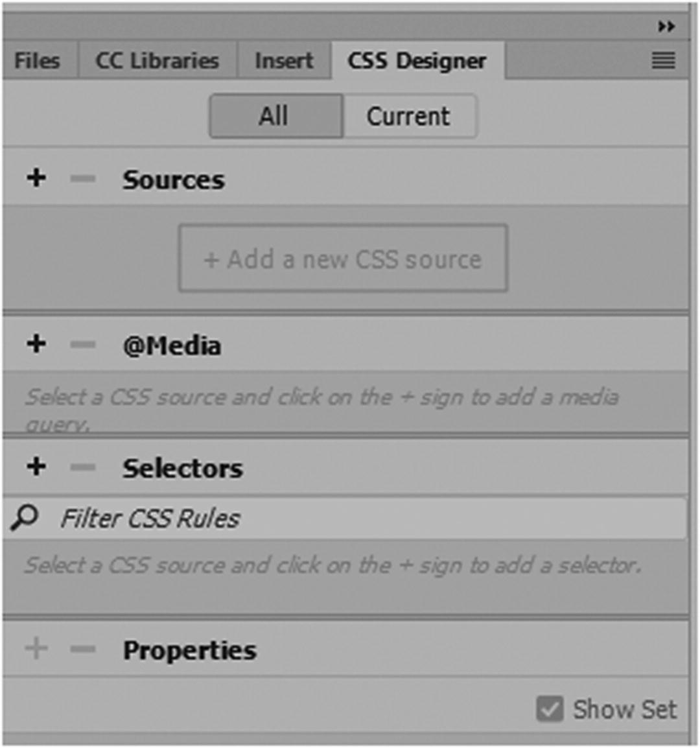The image size is (700, 748).
Task: Switch to Current mode
Action: click(x=408, y=117)
